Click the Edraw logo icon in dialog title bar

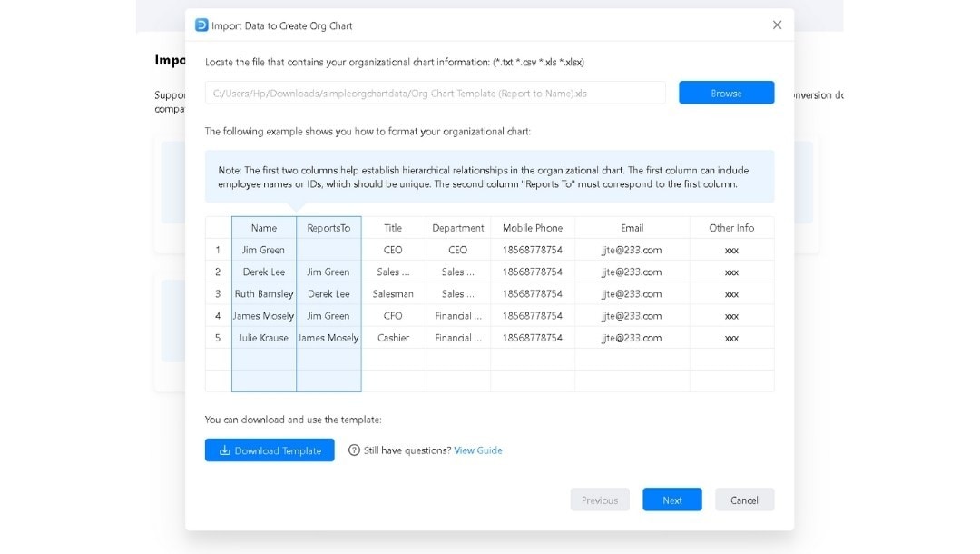204,25
